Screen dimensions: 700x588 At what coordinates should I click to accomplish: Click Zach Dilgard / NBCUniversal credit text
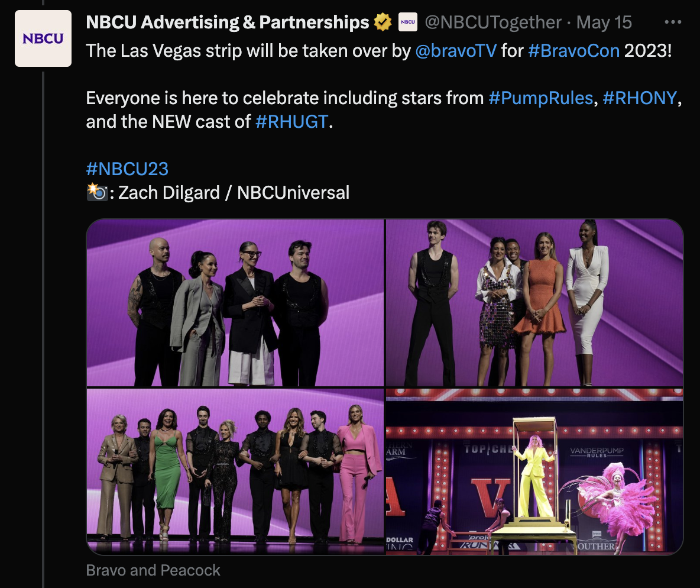(234, 193)
